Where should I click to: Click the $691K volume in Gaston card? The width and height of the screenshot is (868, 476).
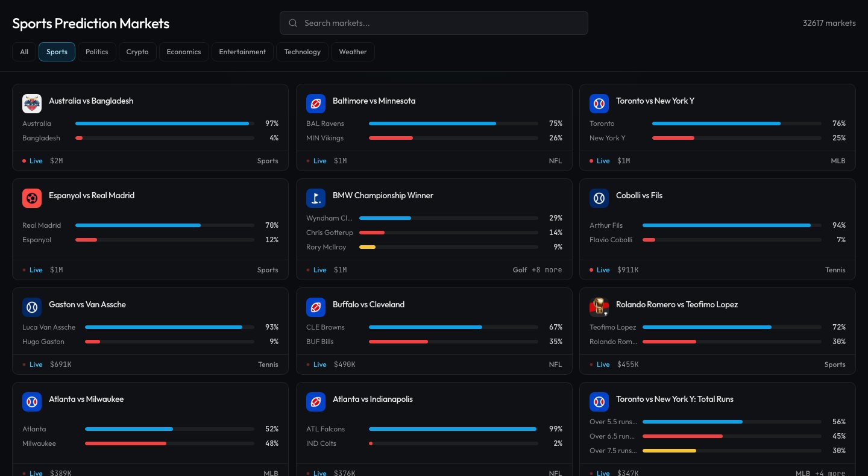tap(60, 365)
